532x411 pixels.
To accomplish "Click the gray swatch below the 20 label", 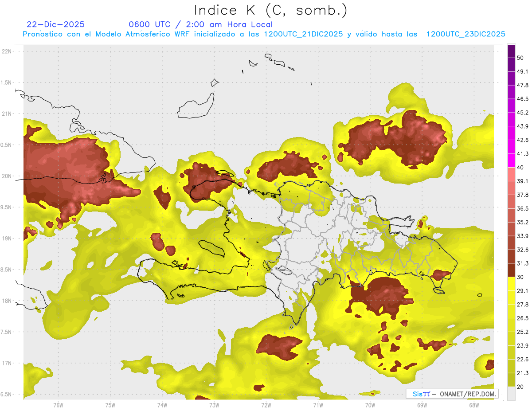I will (511, 393).
